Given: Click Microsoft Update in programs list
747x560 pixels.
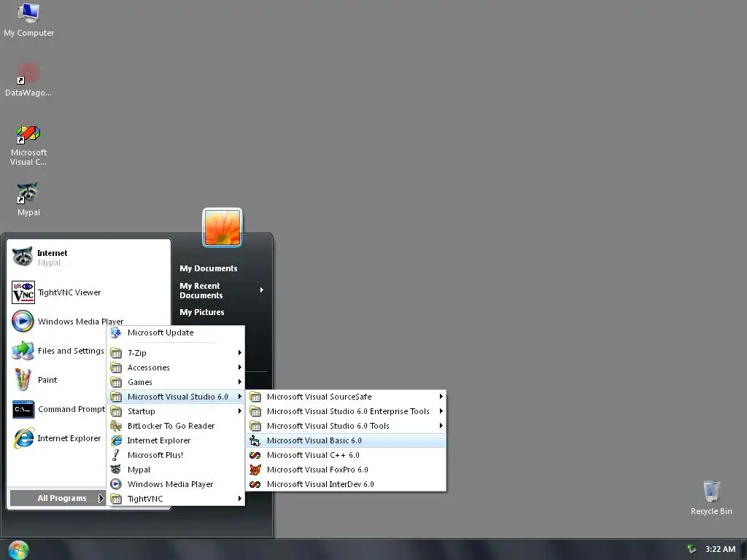Looking at the screenshot, I should click(175, 332).
